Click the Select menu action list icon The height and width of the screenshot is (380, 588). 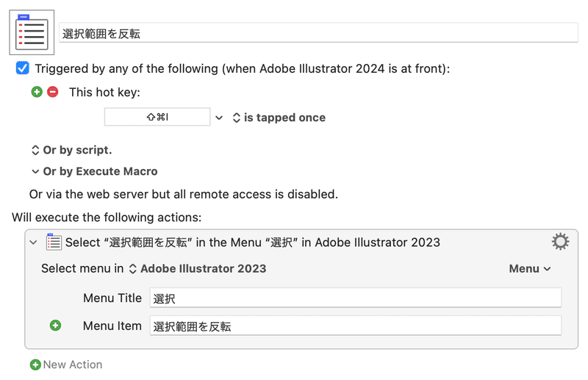(x=54, y=242)
